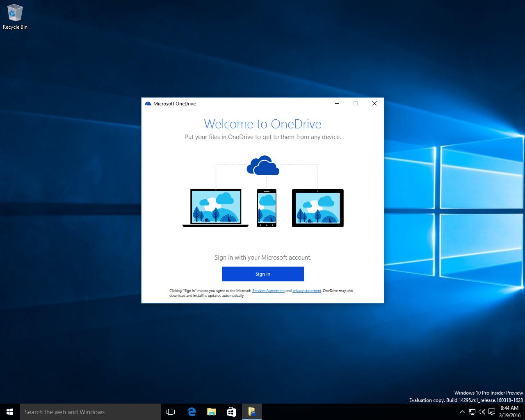
Task: Open Task View from the taskbar
Action: pyautogui.click(x=171, y=412)
